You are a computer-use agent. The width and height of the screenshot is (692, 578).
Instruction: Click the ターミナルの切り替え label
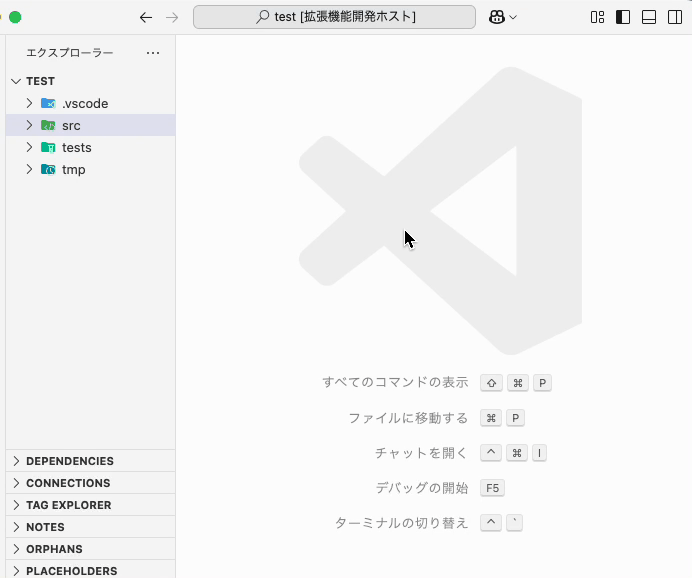[401, 523]
